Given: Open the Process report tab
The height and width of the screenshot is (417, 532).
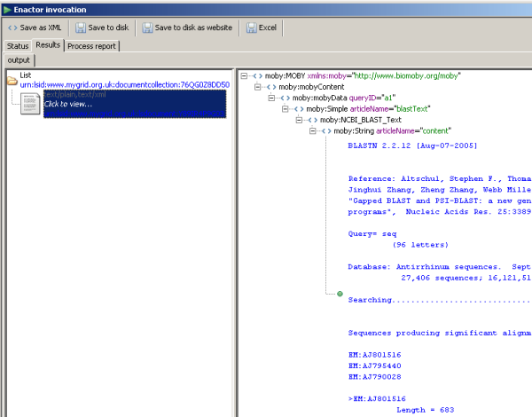Looking at the screenshot, I should coord(91,45).
